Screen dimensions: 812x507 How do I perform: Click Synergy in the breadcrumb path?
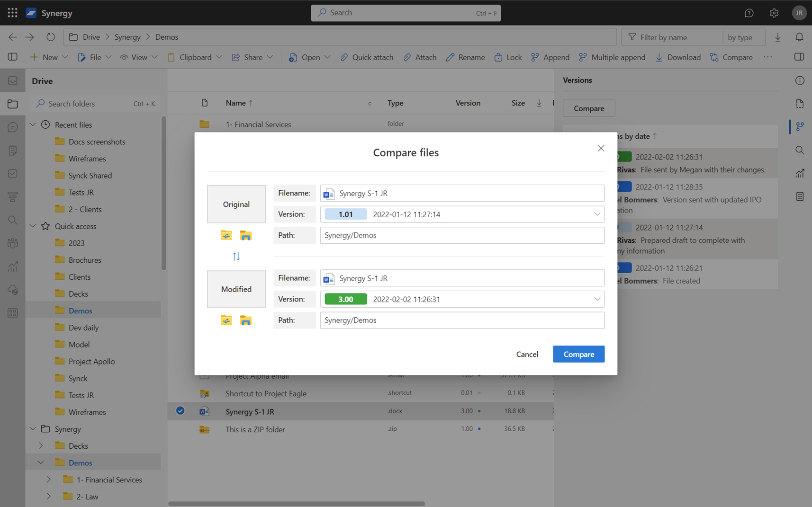[x=127, y=37]
